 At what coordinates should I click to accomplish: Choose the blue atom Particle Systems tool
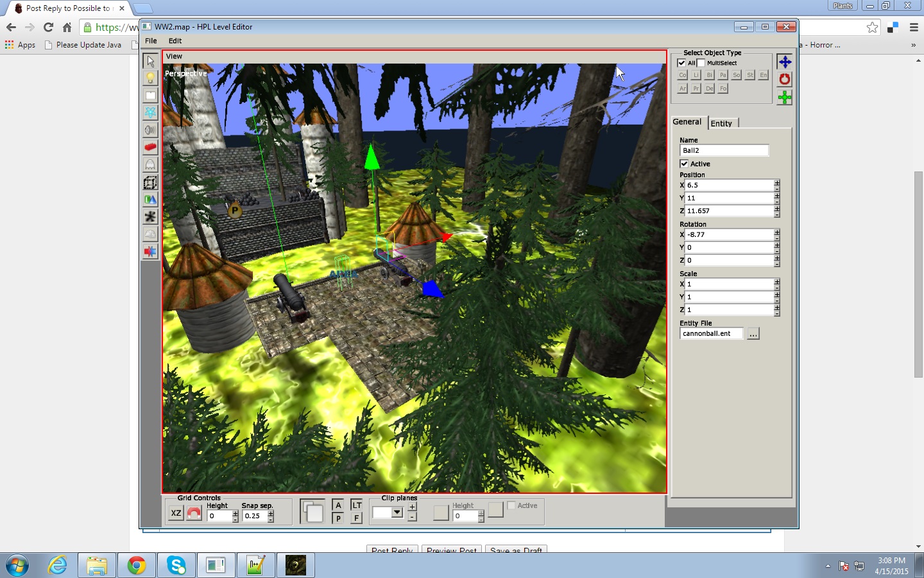pyautogui.click(x=150, y=112)
